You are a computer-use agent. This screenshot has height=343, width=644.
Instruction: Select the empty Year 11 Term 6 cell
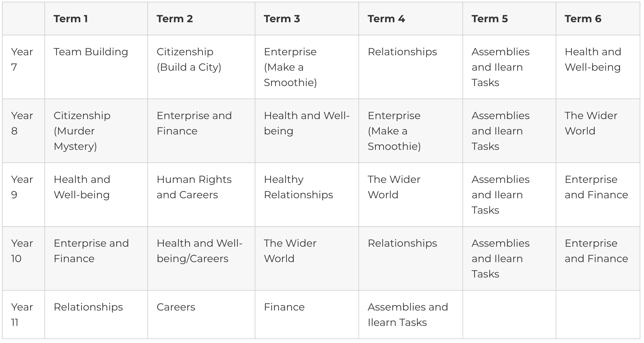[598, 315]
